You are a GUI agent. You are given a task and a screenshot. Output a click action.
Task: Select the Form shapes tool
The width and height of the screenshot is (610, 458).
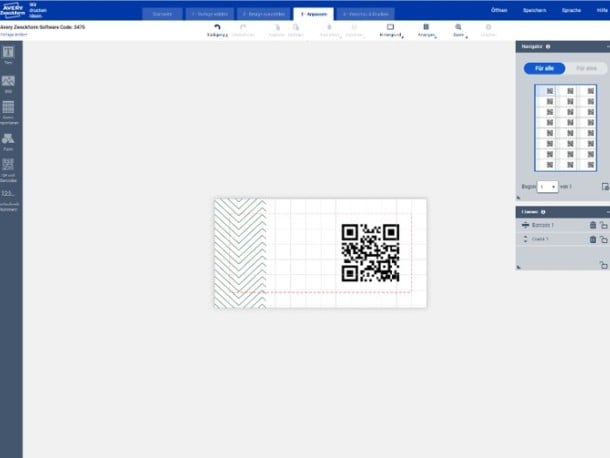coord(8,142)
